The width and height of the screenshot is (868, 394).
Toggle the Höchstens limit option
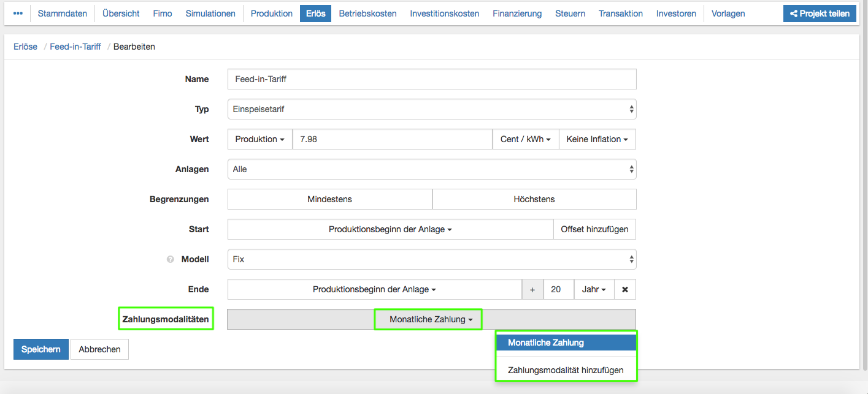tap(534, 199)
